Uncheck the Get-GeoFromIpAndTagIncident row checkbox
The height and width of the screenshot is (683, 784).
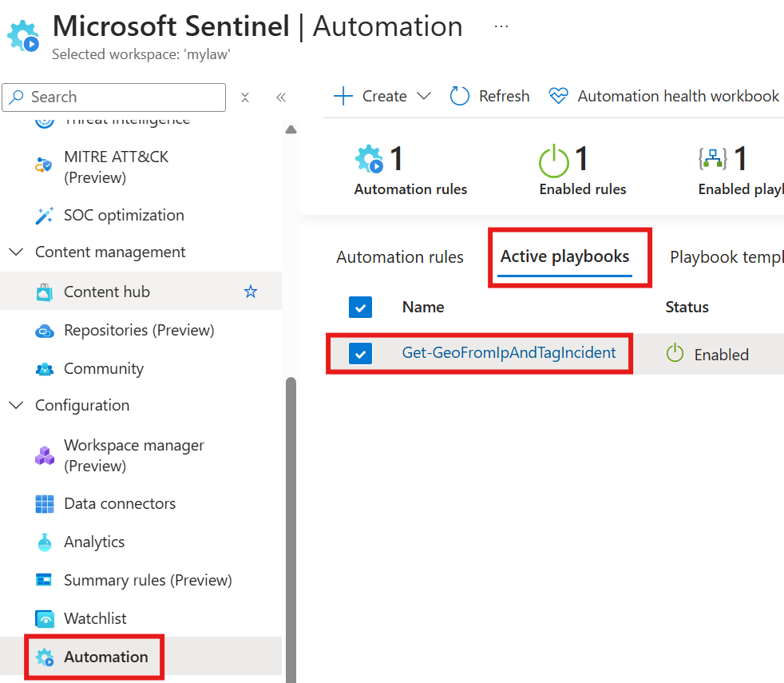pyautogui.click(x=361, y=353)
